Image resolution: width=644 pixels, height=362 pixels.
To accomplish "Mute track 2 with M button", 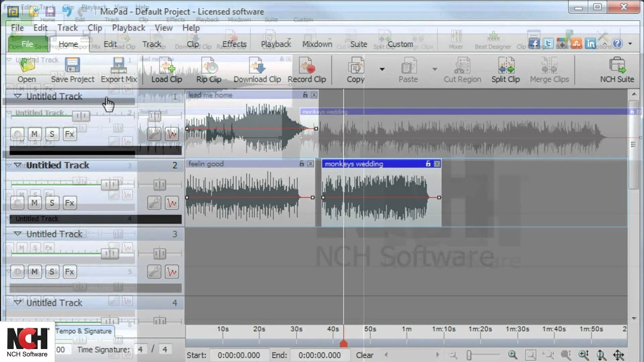I will click(34, 203).
